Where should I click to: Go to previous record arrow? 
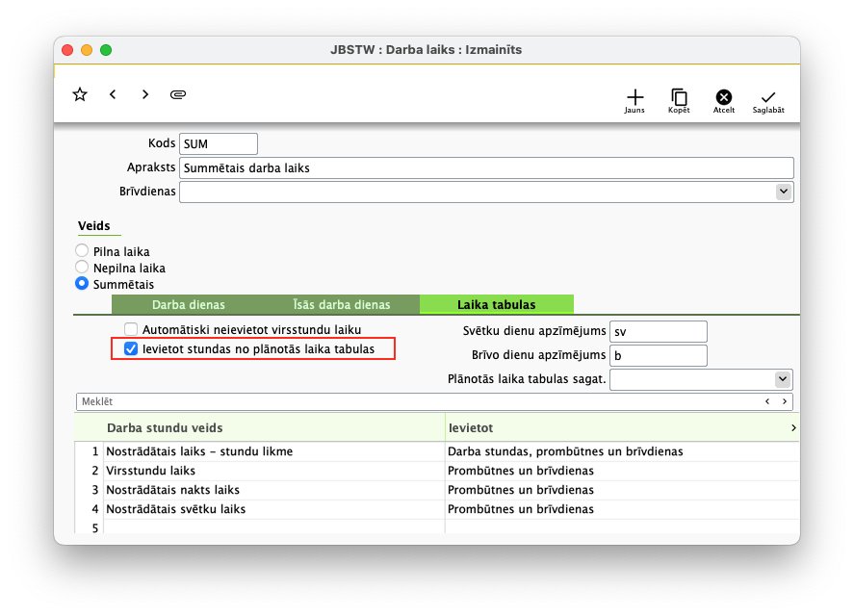click(113, 94)
